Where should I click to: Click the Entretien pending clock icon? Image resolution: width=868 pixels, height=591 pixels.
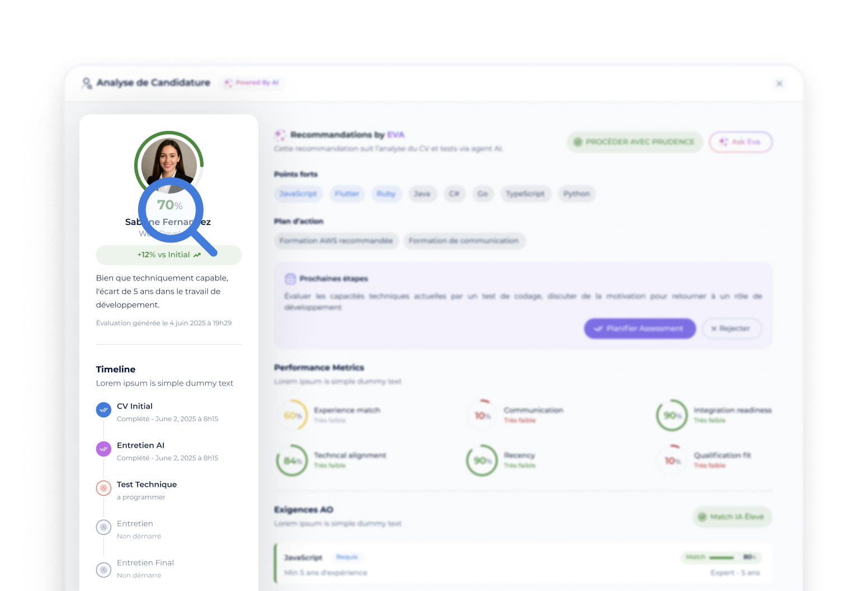pyautogui.click(x=103, y=527)
